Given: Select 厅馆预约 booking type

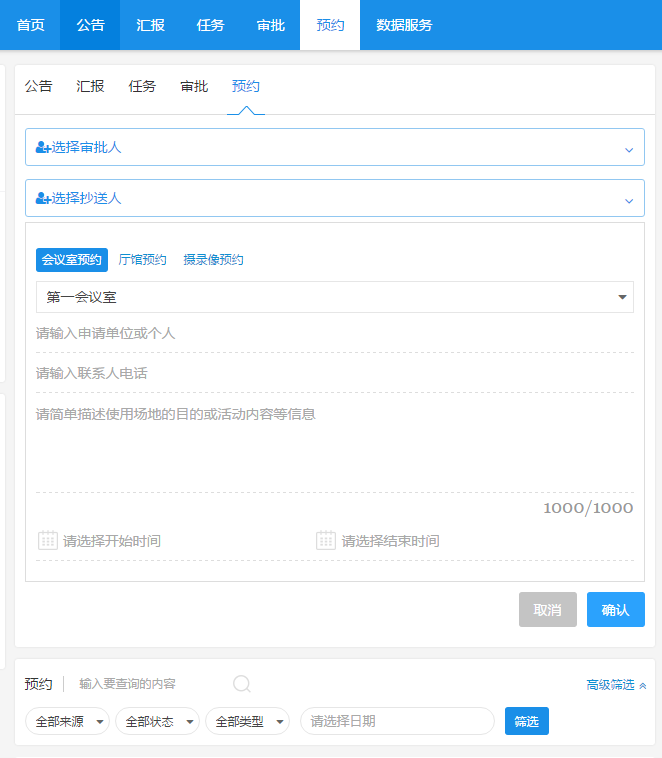Looking at the screenshot, I should click(x=142, y=260).
